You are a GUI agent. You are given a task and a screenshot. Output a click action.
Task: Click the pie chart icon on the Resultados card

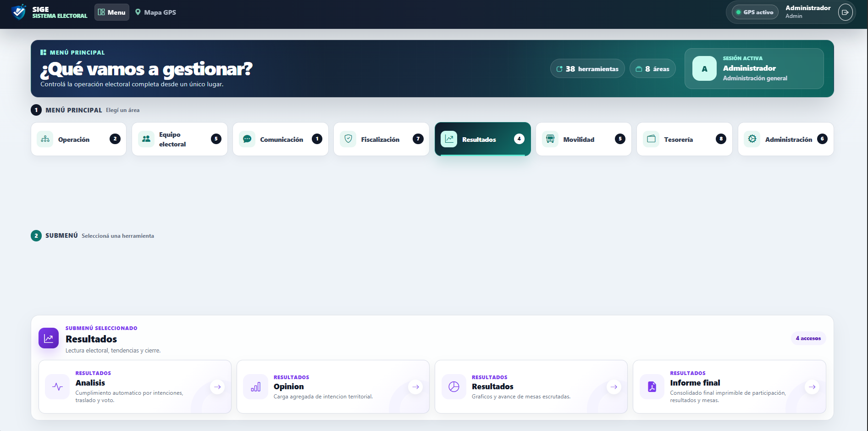click(454, 387)
